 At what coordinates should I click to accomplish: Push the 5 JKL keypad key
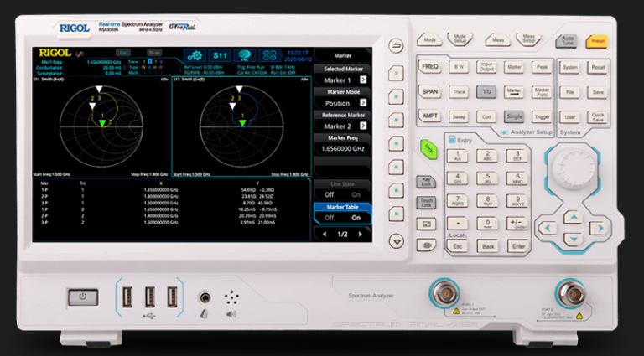[487, 178]
